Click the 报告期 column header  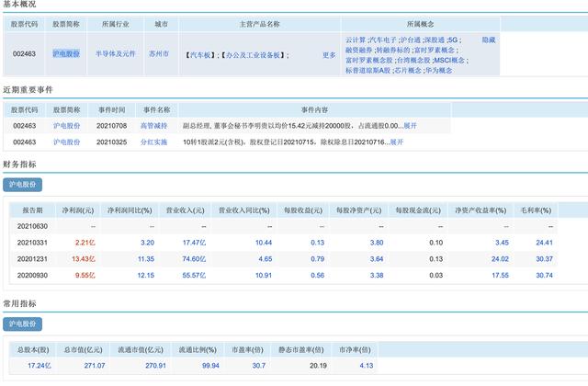pos(32,210)
